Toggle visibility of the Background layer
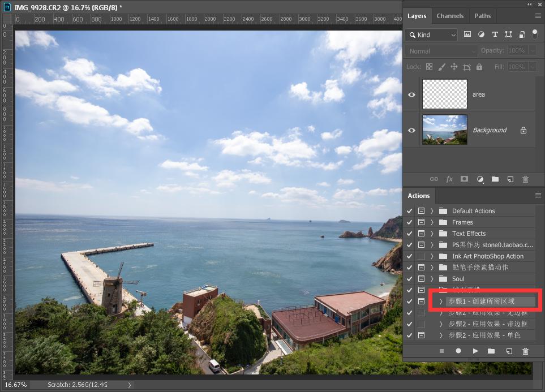This screenshot has height=392, width=545. (x=411, y=130)
